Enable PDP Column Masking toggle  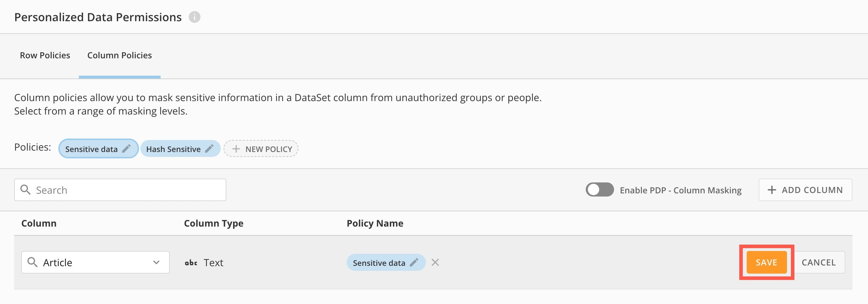[x=600, y=190]
